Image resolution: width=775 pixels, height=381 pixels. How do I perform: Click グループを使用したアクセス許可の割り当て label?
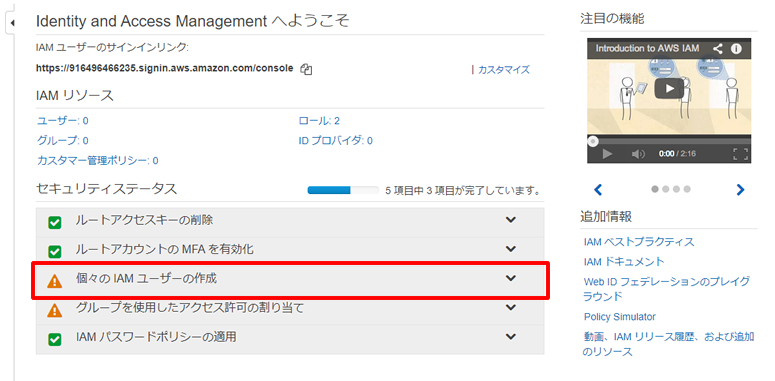click(x=190, y=308)
